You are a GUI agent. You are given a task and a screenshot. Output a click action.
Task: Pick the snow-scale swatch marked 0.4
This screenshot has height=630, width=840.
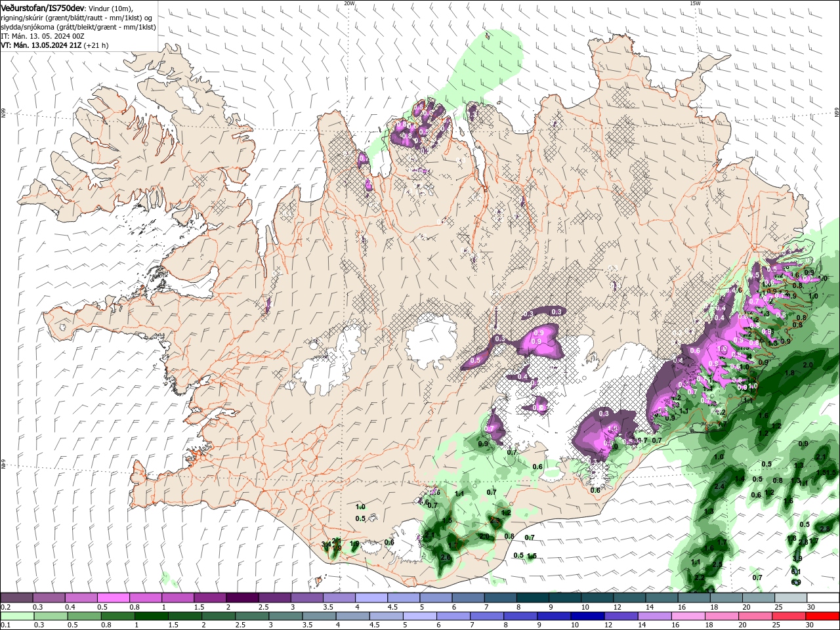(x=81, y=598)
